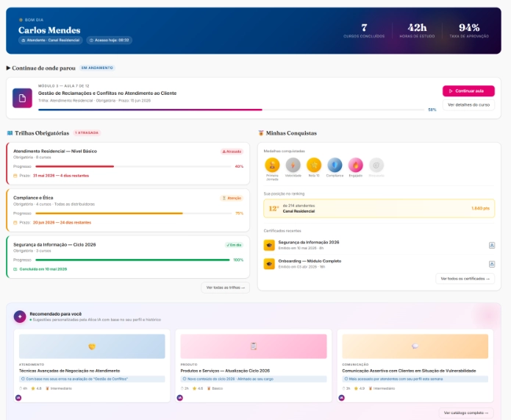The image size is (511, 420).
Task: Open Ver detalhes do curso
Action: (x=468, y=104)
